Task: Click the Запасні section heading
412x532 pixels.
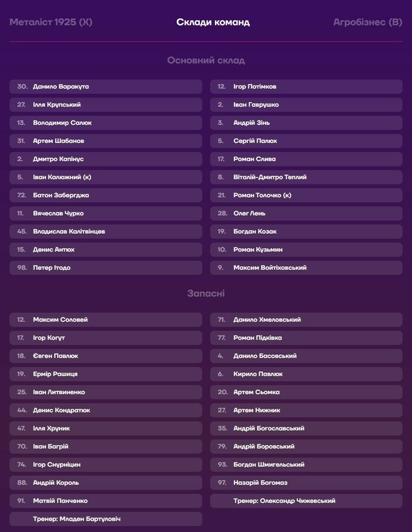Action: (205, 294)
